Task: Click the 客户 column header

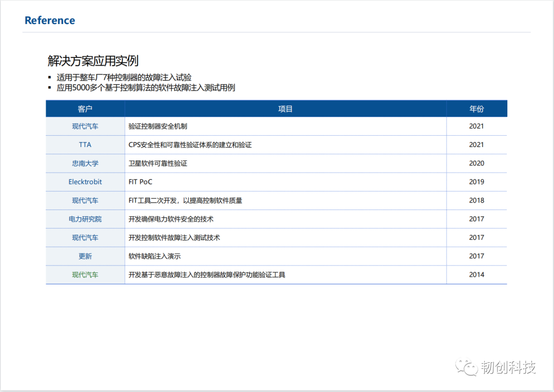Action: tap(85, 109)
